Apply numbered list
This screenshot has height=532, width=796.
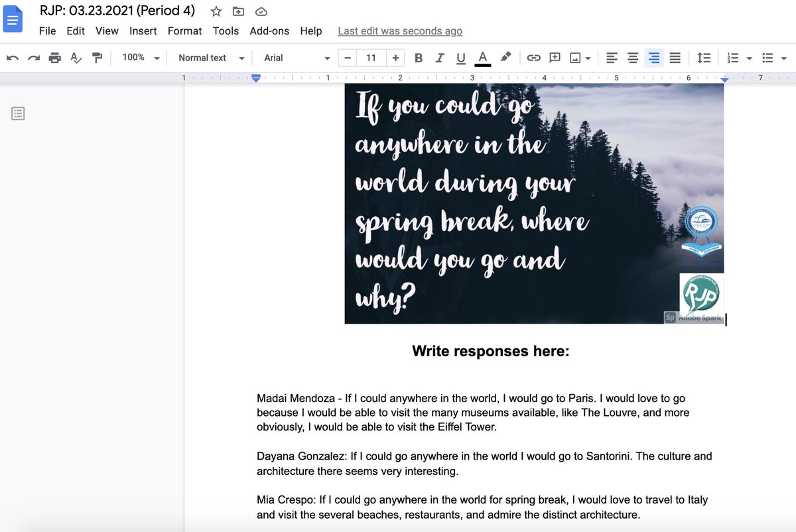pyautogui.click(x=733, y=58)
